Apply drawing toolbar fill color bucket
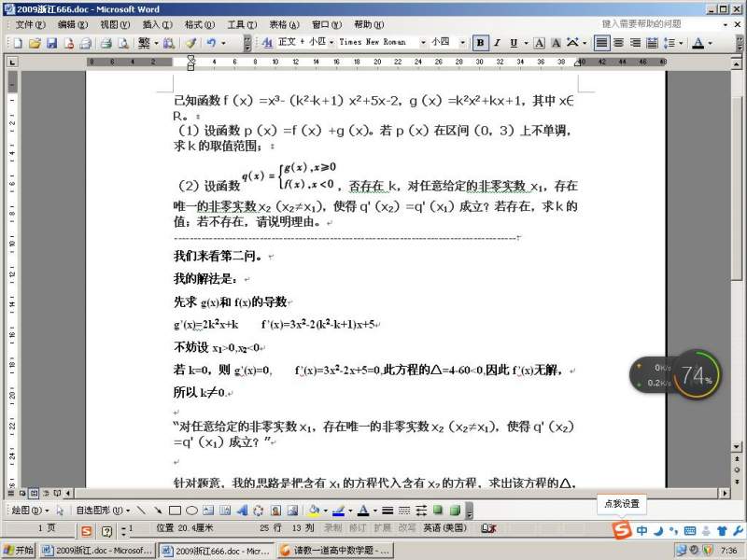Viewport: 747px width, 560px height. (x=314, y=511)
